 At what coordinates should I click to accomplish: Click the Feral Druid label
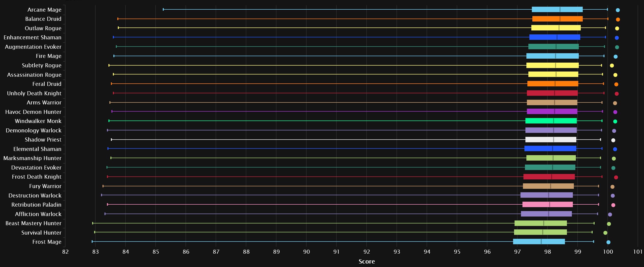pyautogui.click(x=47, y=84)
